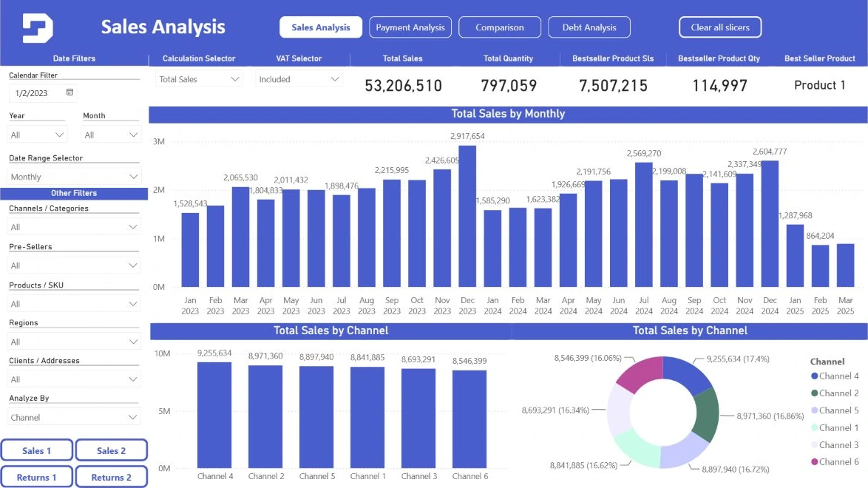Image resolution: width=868 pixels, height=488 pixels.
Task: Click the 9,255,634 (17.4%) donut label
Action: pos(738,359)
